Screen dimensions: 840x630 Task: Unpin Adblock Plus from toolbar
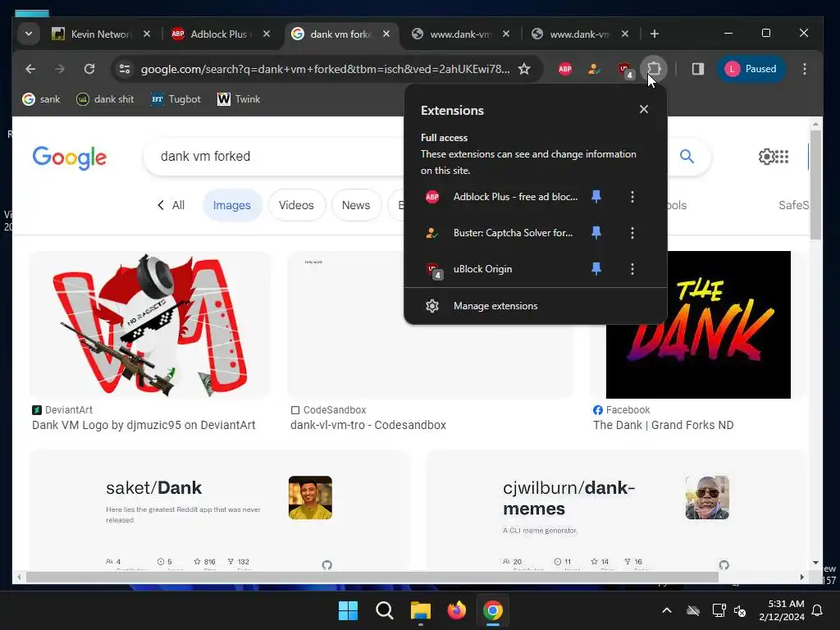click(x=596, y=197)
